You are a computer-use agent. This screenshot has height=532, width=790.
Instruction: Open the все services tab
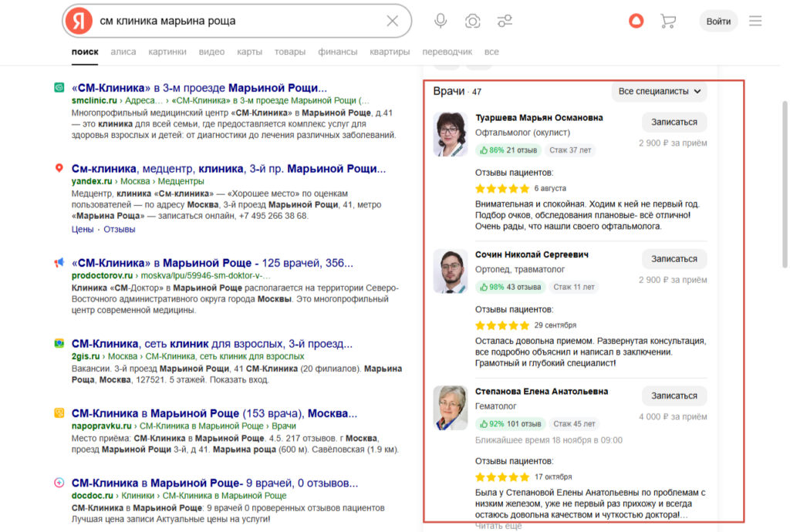pyautogui.click(x=491, y=52)
